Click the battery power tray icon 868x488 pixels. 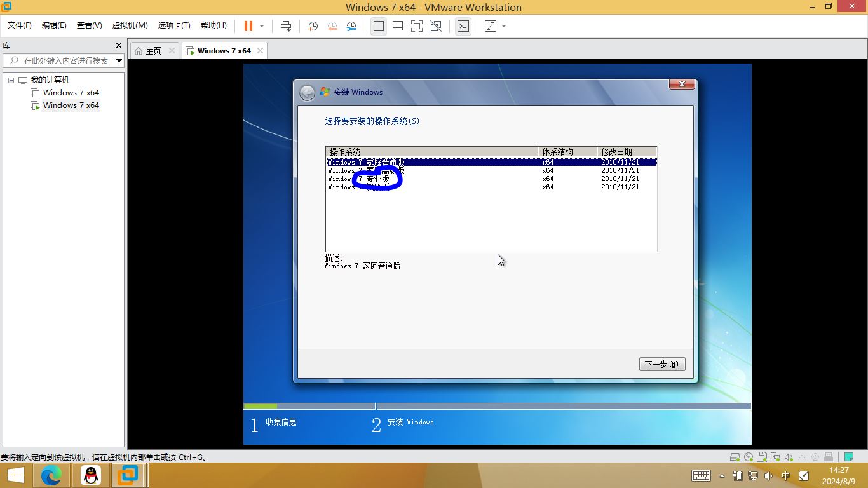tap(738, 475)
